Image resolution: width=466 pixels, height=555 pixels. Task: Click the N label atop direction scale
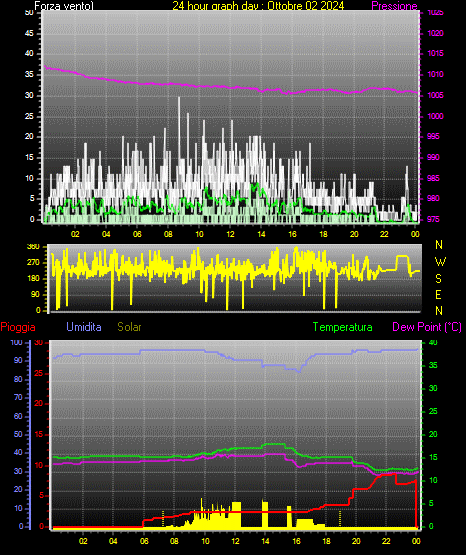tap(439, 245)
